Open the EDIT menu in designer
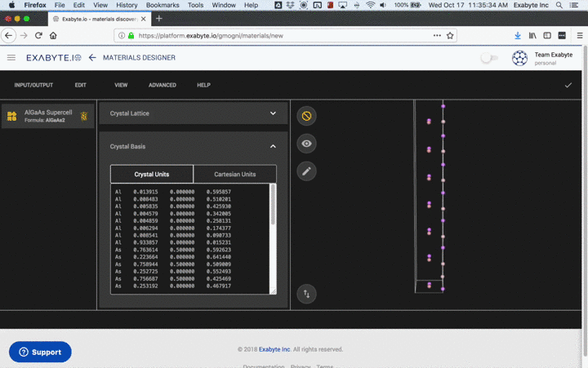The width and height of the screenshot is (588, 368). tap(80, 85)
